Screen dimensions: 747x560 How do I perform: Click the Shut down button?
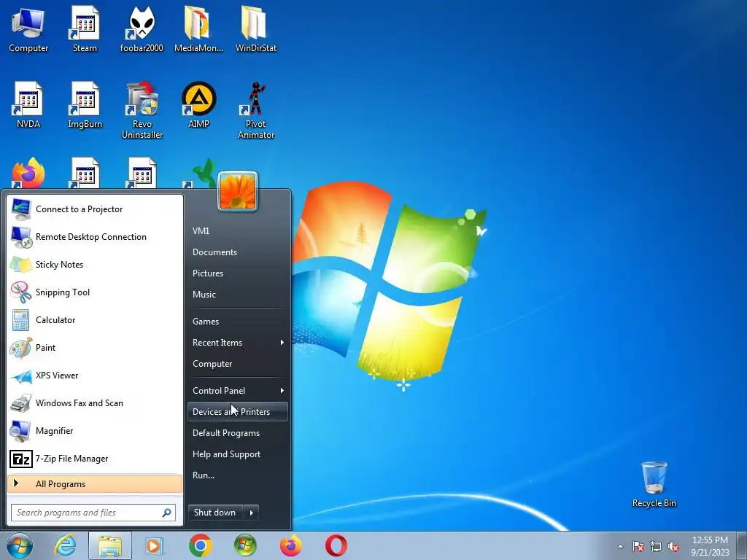215,513
